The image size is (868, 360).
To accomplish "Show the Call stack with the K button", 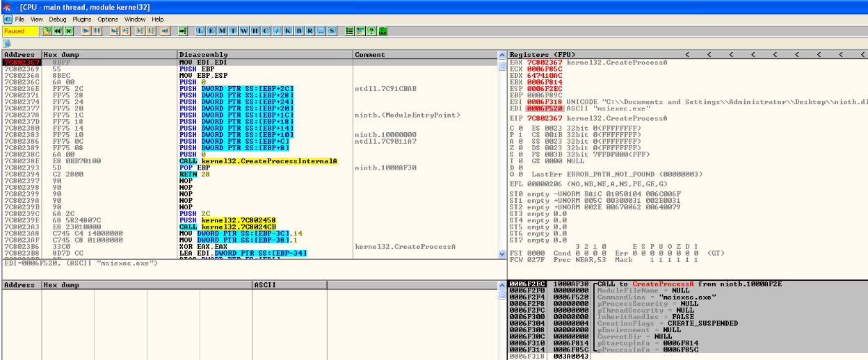I will click(287, 31).
